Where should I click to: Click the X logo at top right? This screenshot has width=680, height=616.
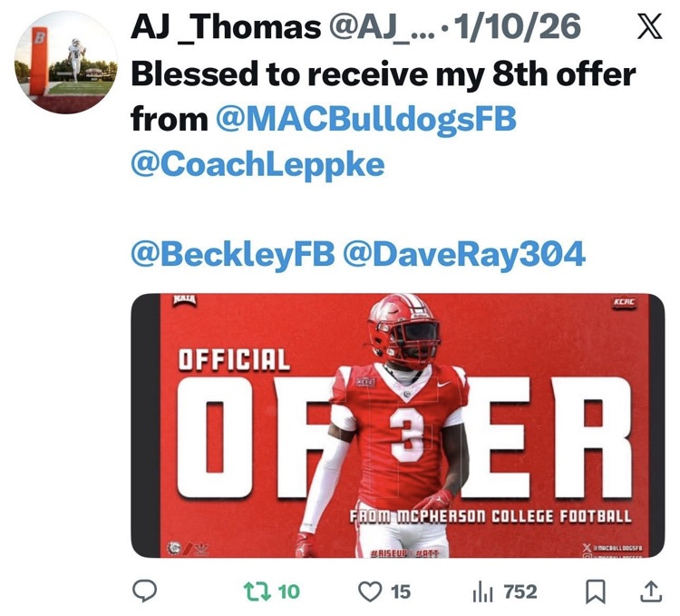(x=648, y=26)
